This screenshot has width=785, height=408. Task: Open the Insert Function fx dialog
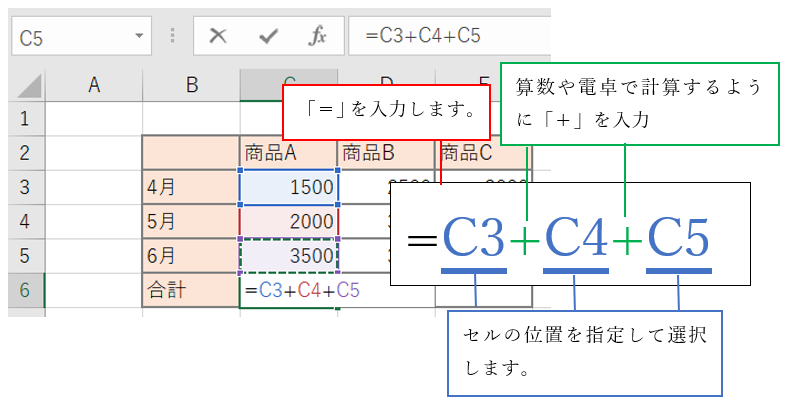[318, 37]
